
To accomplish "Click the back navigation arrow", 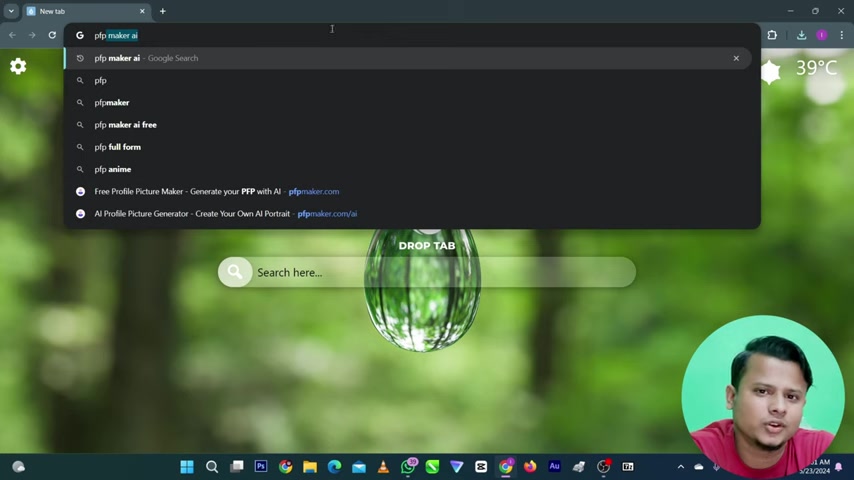I will [12, 35].
